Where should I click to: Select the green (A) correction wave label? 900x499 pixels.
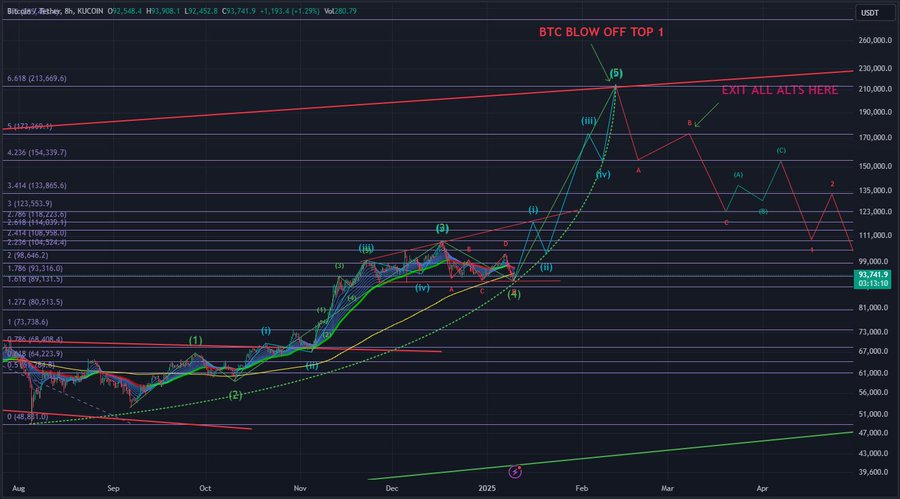pos(738,175)
